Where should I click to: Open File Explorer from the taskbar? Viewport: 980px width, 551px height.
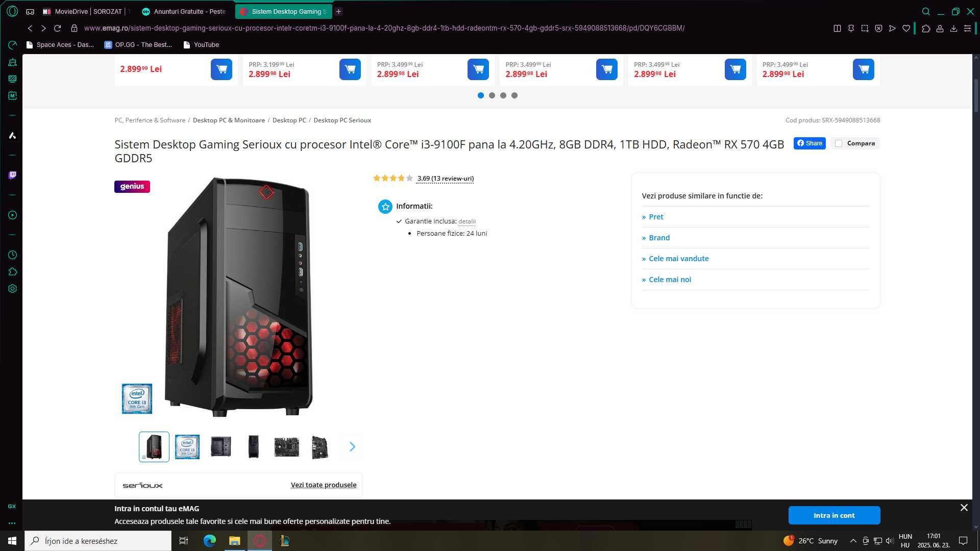[234, 541]
